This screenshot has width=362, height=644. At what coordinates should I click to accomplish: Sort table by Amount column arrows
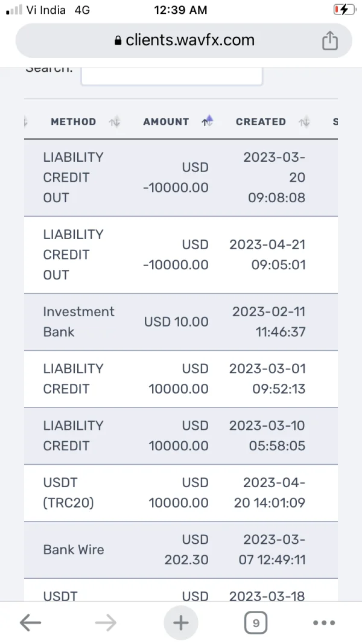click(208, 121)
